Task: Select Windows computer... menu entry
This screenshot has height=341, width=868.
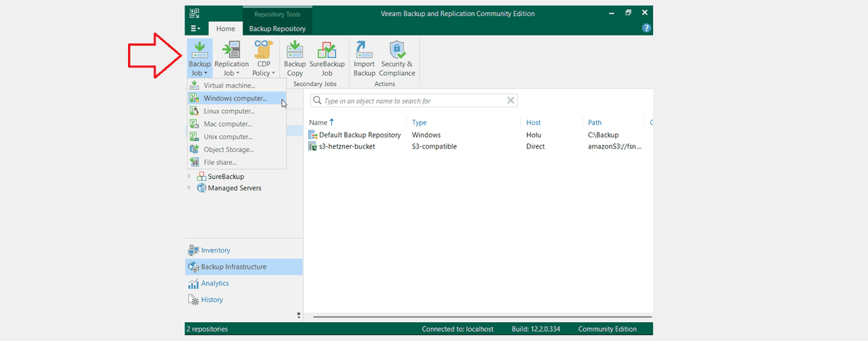Action: point(237,98)
